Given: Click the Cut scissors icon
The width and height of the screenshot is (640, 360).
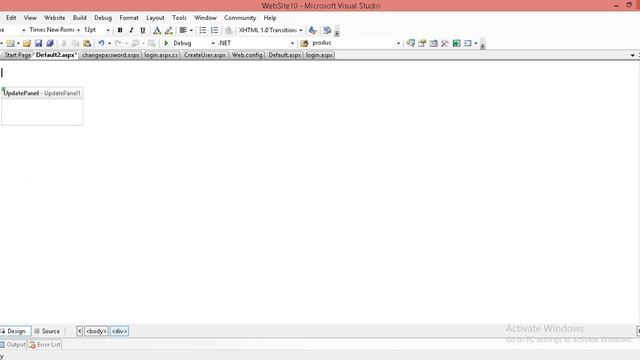Looking at the screenshot, I should (64, 43).
